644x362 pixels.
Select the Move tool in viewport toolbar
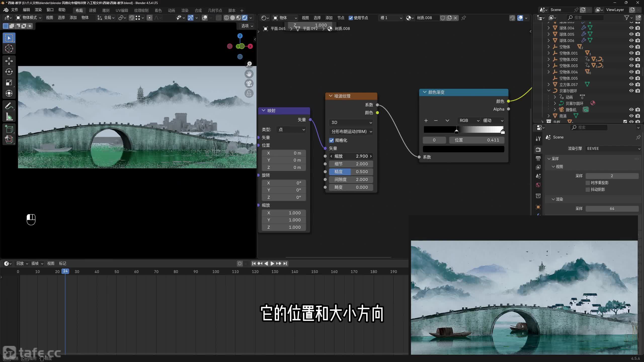coord(9,61)
